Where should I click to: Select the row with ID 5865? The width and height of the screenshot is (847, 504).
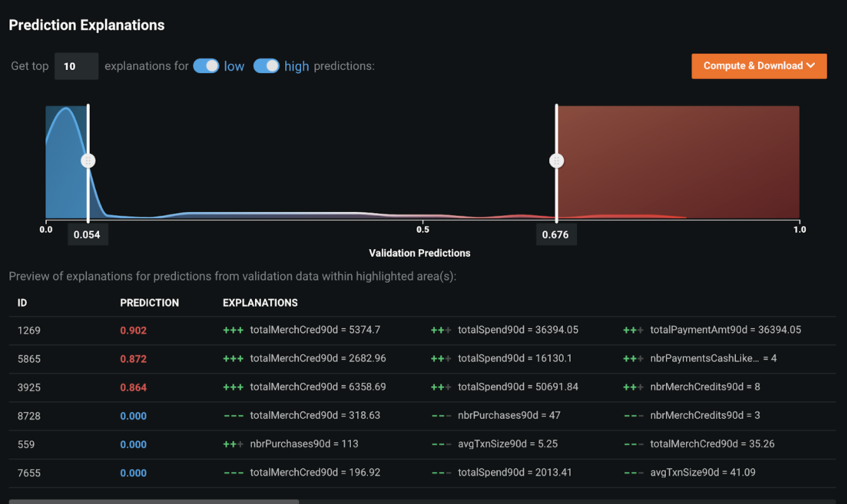coord(29,358)
